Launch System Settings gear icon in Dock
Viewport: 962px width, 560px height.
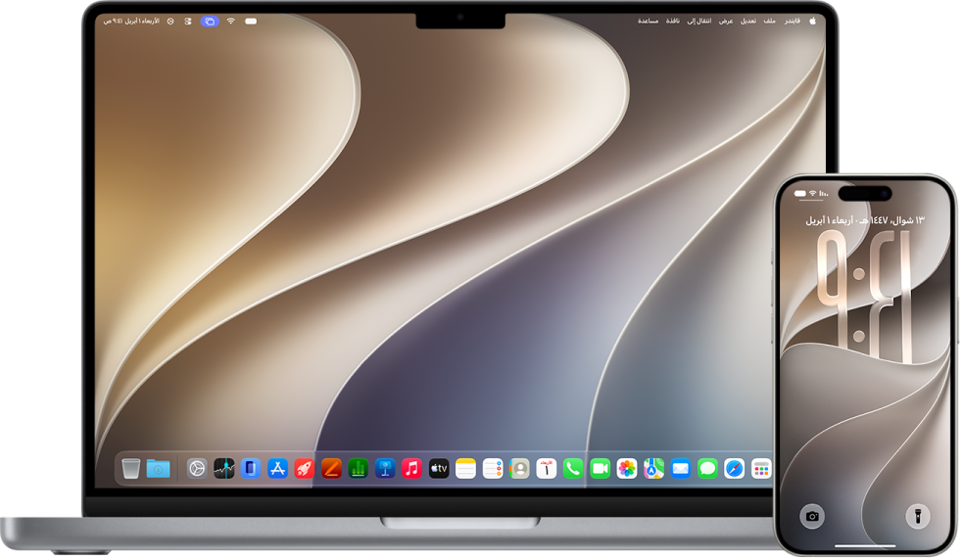[x=197, y=469]
